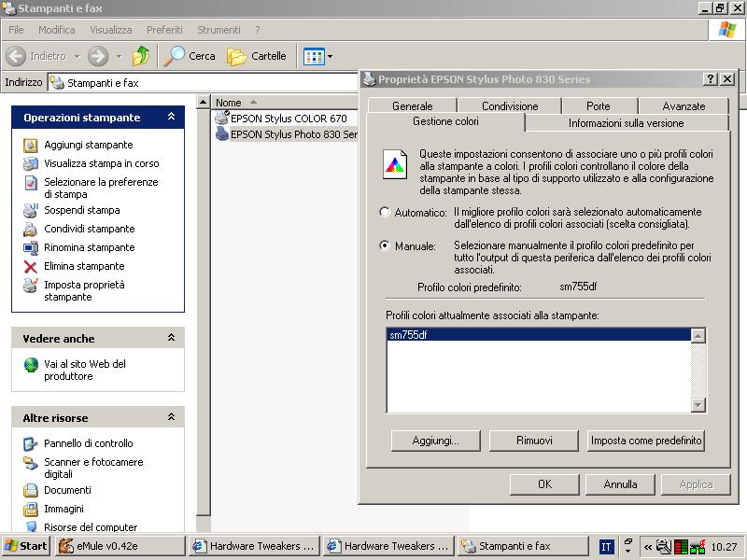Click the Imposta proprietà stampante icon
747x560 pixels.
31,285
